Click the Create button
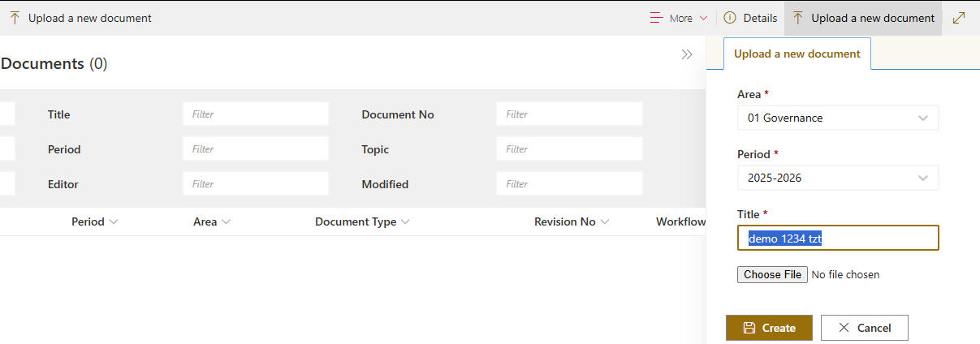This screenshot has height=344, width=980. pyautogui.click(x=769, y=328)
